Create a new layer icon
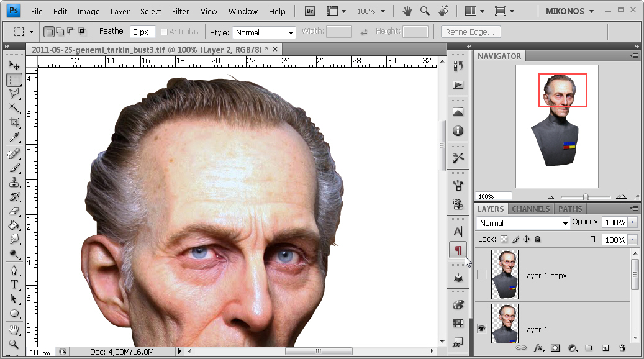 tap(605, 348)
